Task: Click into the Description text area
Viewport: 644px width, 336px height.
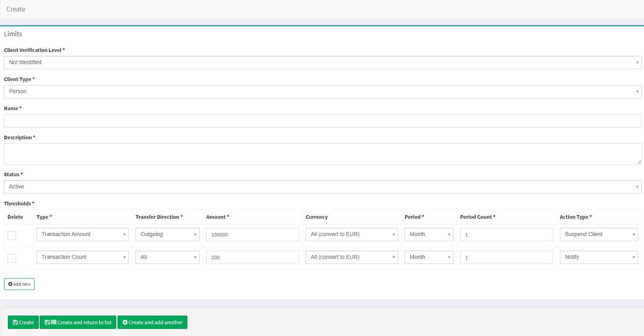Action: (322, 154)
